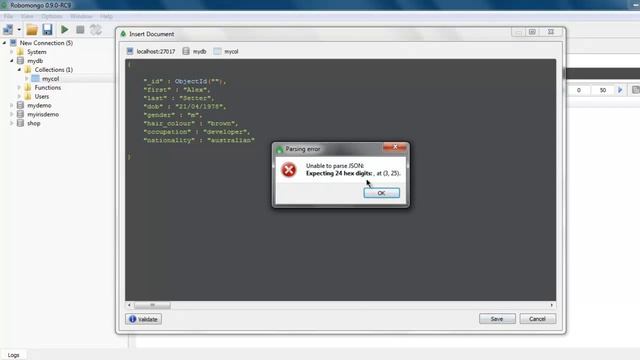Collapse the Collections (1) folder arrow

pyautogui.click(x=19, y=70)
